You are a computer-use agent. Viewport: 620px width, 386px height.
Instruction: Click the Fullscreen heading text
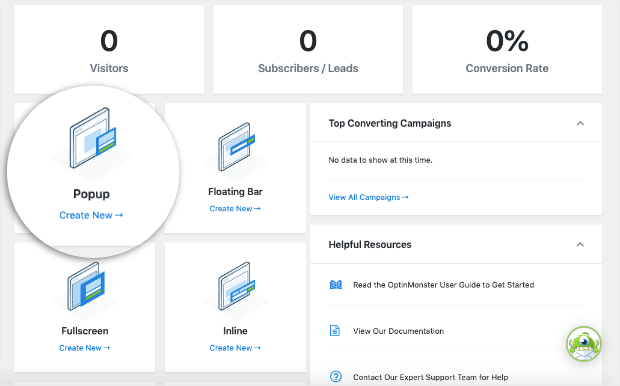(85, 331)
